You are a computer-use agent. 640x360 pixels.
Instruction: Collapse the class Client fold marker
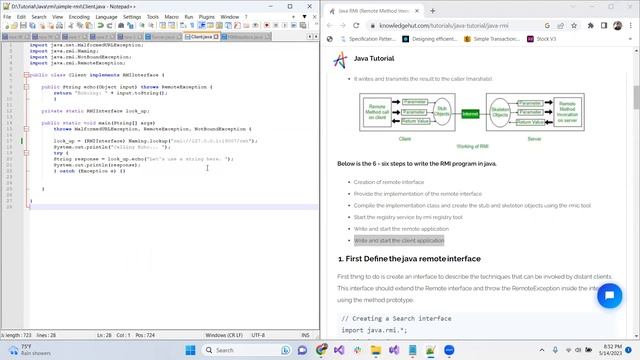[26, 75]
